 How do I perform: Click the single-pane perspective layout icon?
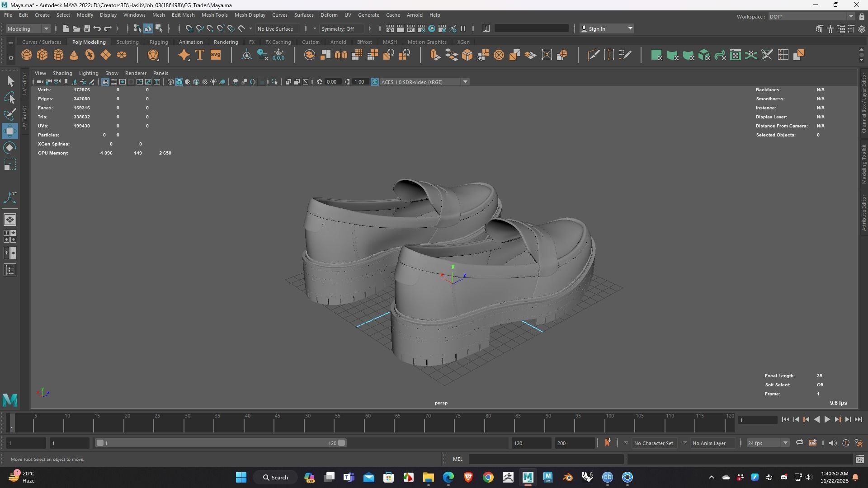tap(10, 220)
